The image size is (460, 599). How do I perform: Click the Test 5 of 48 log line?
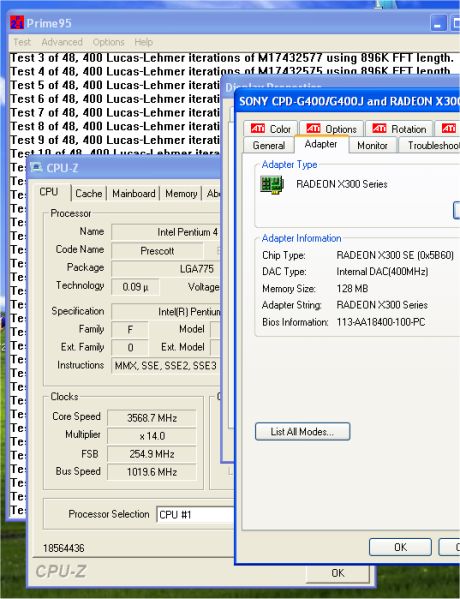(115, 85)
